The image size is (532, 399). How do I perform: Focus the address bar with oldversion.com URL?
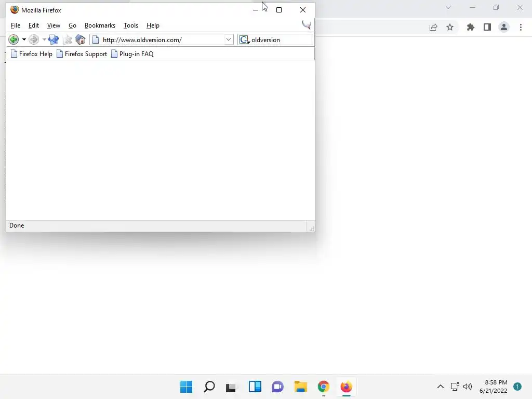(x=162, y=39)
